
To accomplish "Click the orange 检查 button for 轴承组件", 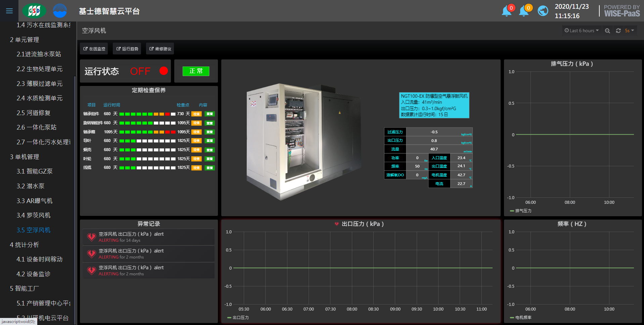I will [196, 114].
